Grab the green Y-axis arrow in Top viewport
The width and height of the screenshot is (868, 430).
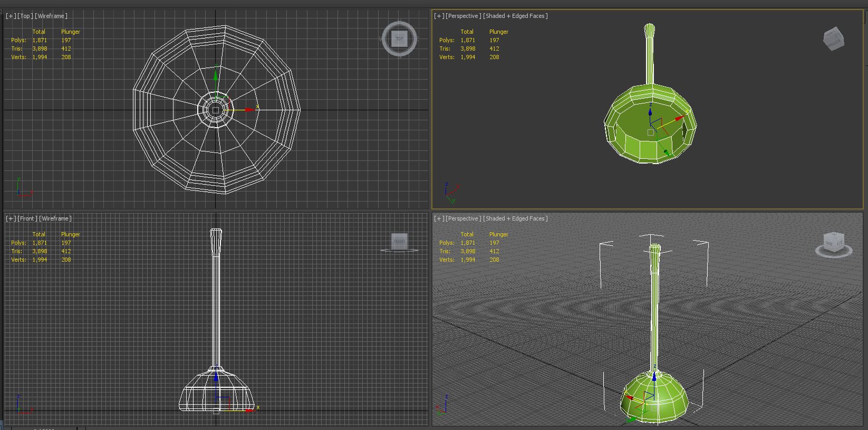[216, 75]
